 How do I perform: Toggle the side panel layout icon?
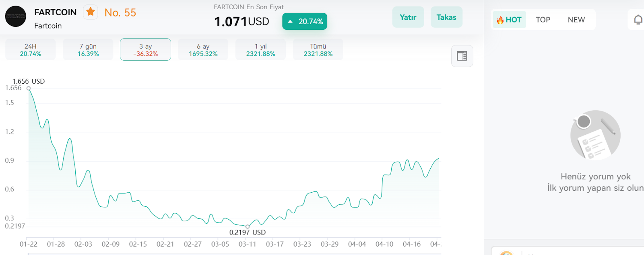pyautogui.click(x=462, y=56)
